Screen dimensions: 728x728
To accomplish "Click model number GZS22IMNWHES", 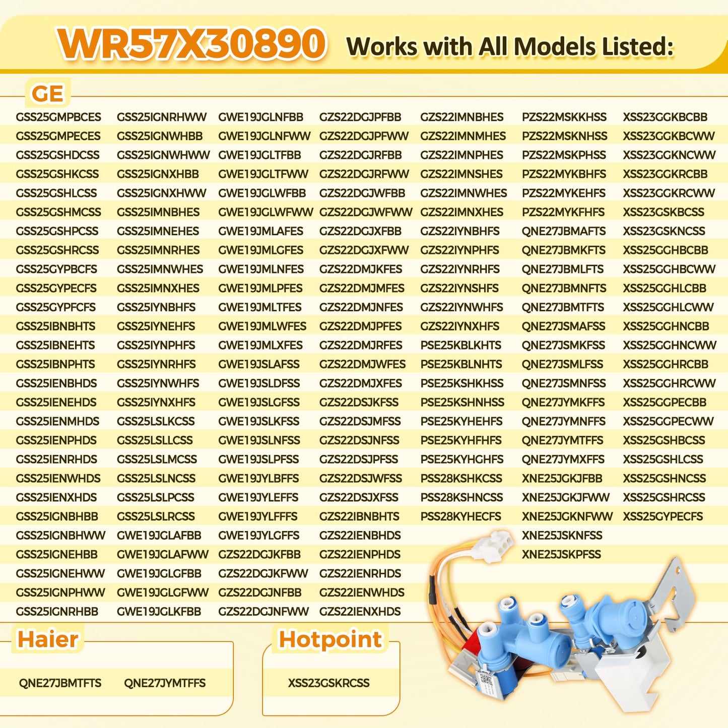I will pyautogui.click(x=464, y=193).
